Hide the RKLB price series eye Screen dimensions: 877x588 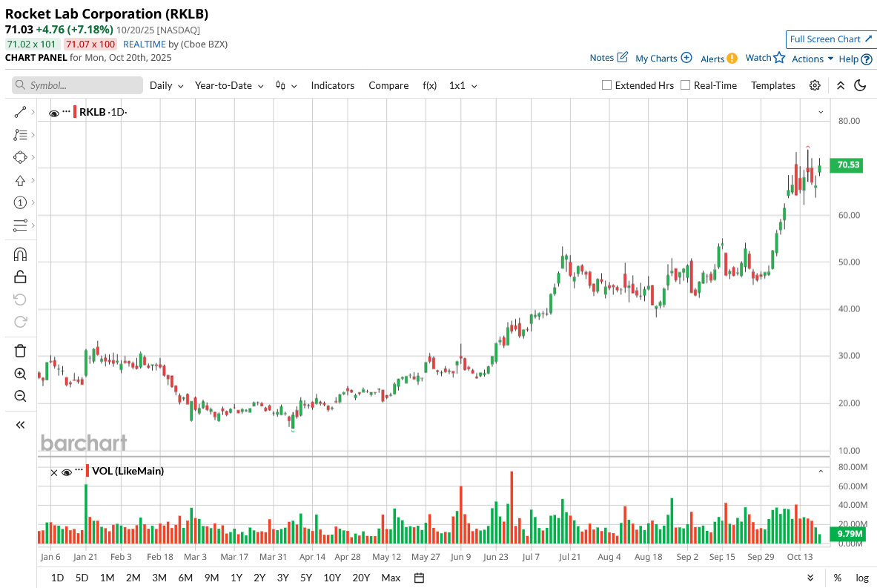click(54, 113)
